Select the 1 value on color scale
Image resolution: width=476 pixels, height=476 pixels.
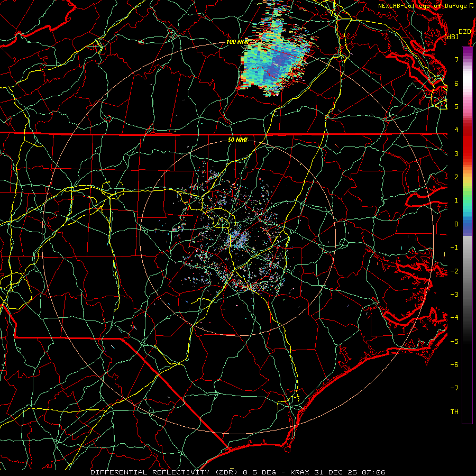pyautogui.click(x=456, y=200)
